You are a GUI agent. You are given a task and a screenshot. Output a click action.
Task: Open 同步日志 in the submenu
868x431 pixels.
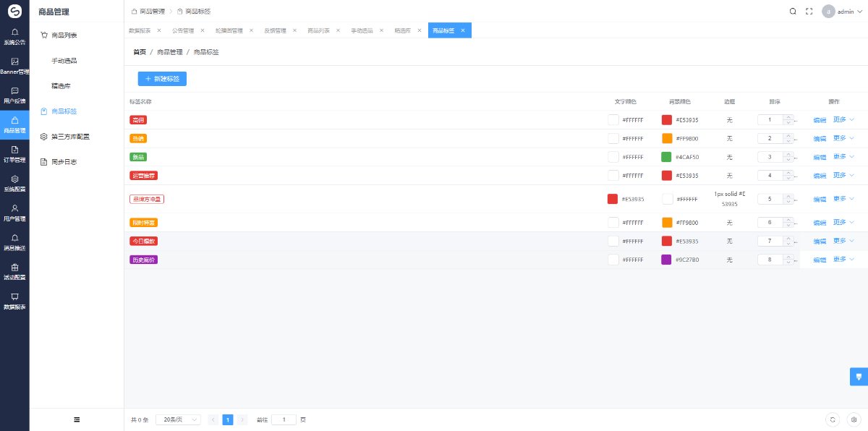77,161
